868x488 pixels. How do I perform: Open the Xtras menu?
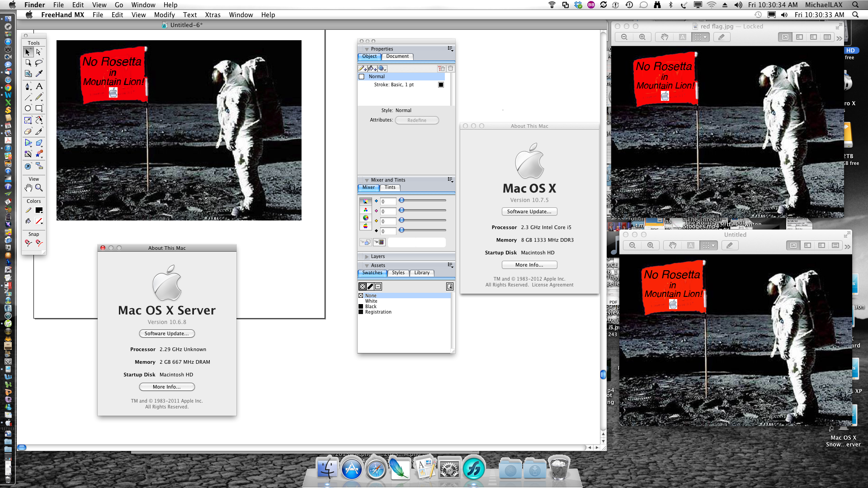(x=212, y=15)
